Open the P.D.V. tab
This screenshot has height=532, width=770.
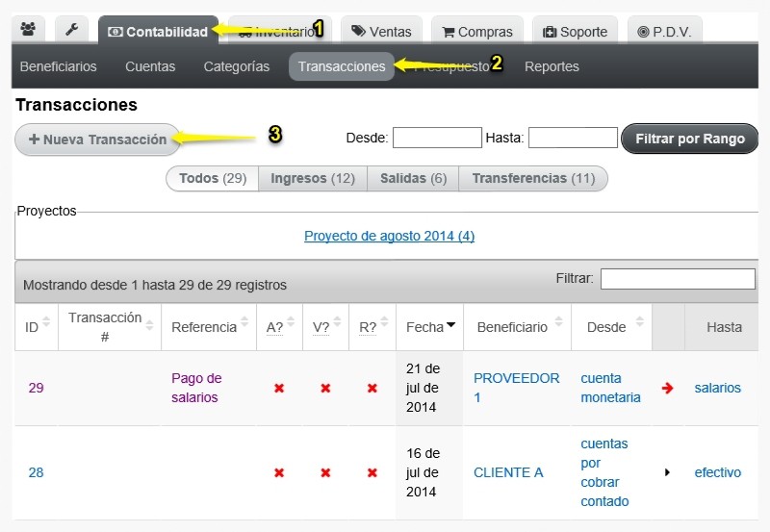point(664,32)
